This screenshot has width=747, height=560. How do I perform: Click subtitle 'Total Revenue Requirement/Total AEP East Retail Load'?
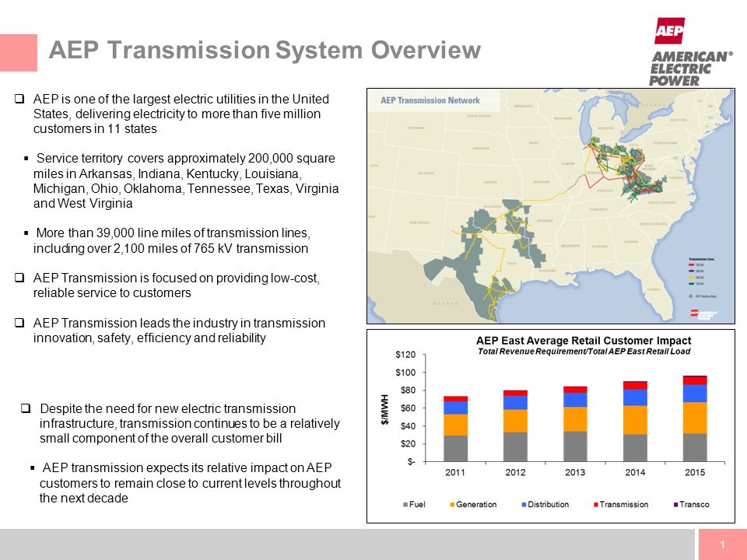point(584,352)
